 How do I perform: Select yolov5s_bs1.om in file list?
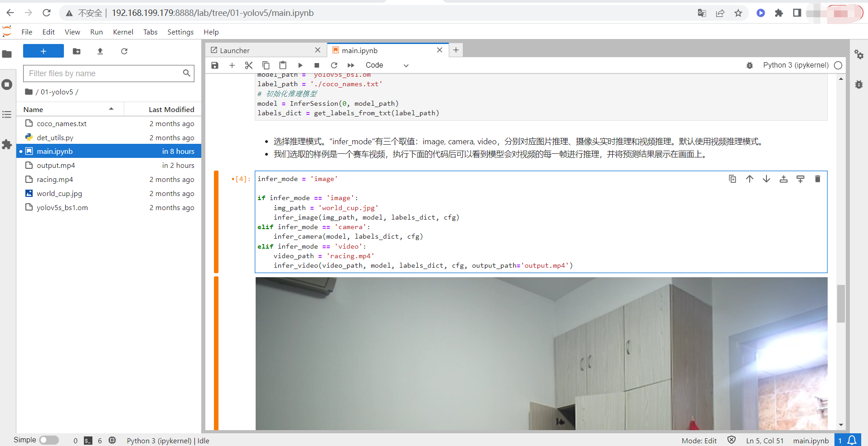tap(109, 207)
